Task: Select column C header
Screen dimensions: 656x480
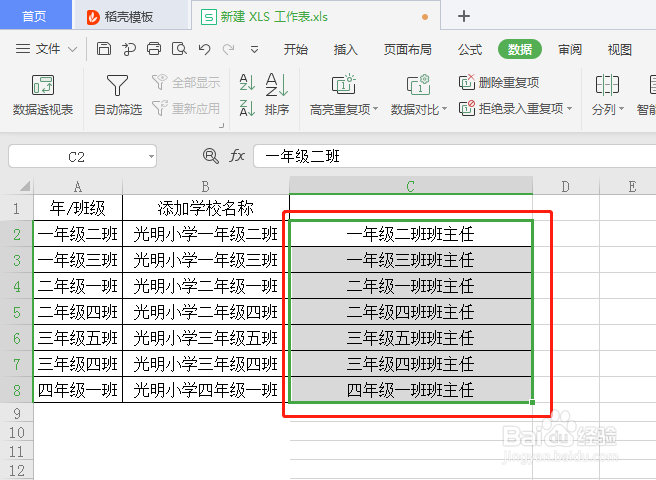Action: coord(410,186)
